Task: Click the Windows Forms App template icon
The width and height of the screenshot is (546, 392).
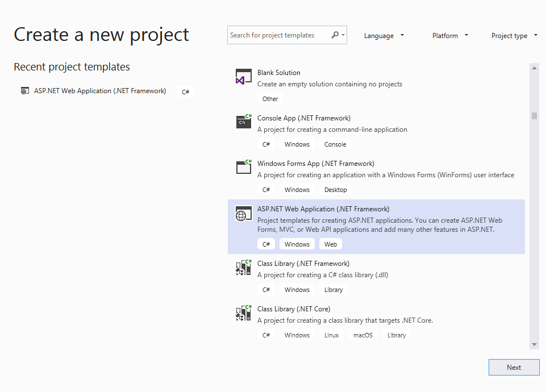Action: coord(243,167)
